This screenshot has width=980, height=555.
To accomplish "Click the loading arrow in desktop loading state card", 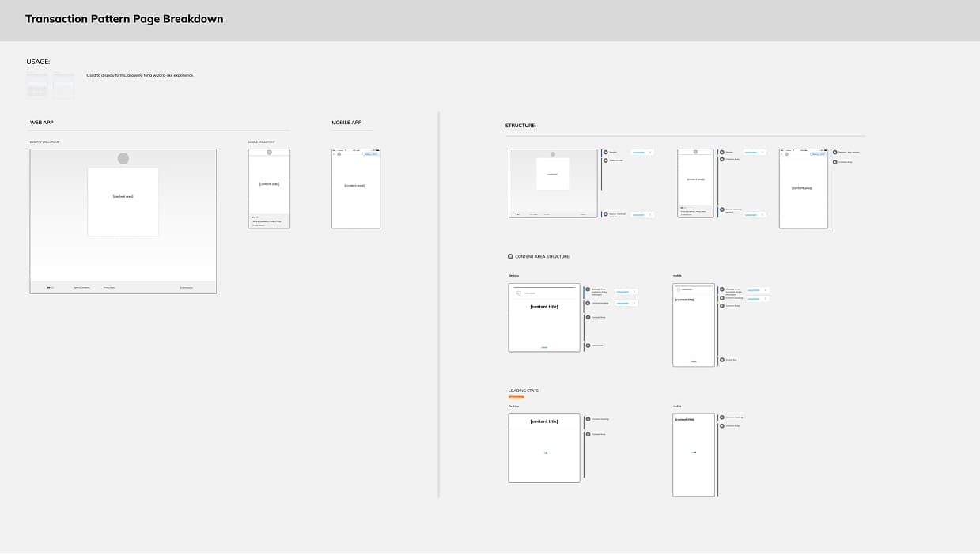I will [x=545, y=453].
